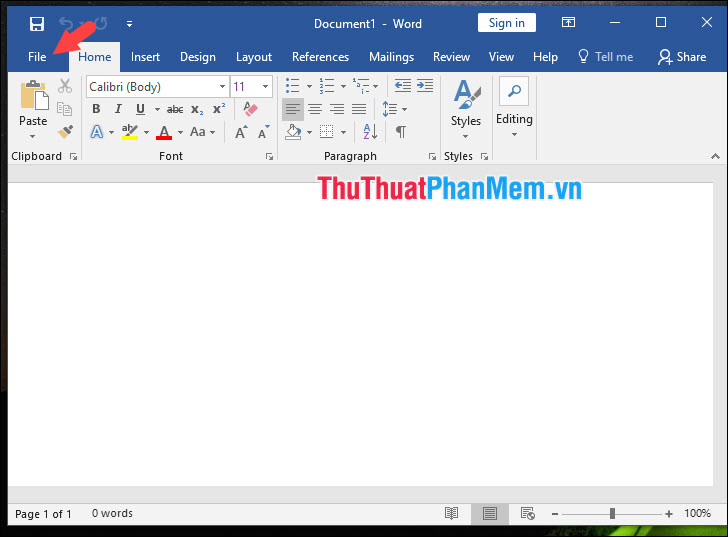
Task: Expand the font name dropdown arrow
Action: tap(222, 87)
